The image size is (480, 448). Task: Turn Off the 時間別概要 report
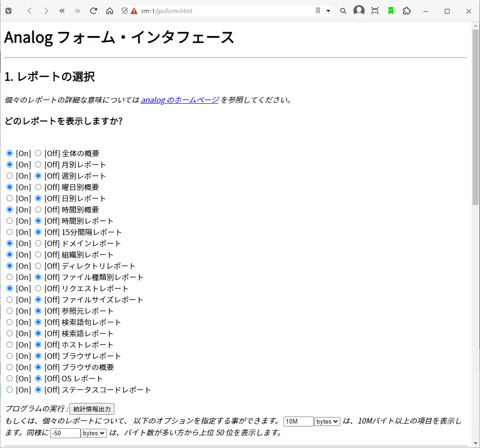pyautogui.click(x=38, y=210)
